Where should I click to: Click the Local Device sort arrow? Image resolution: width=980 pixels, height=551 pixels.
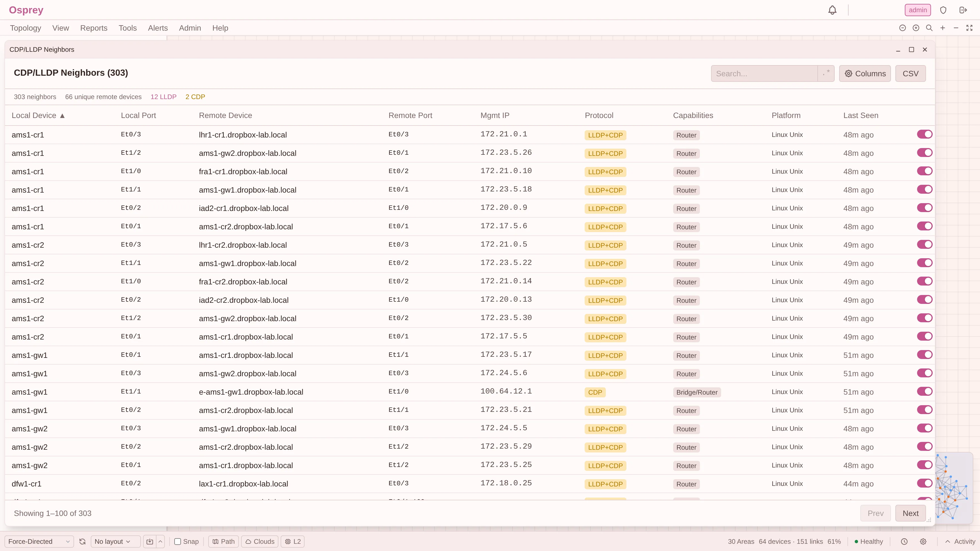62,115
